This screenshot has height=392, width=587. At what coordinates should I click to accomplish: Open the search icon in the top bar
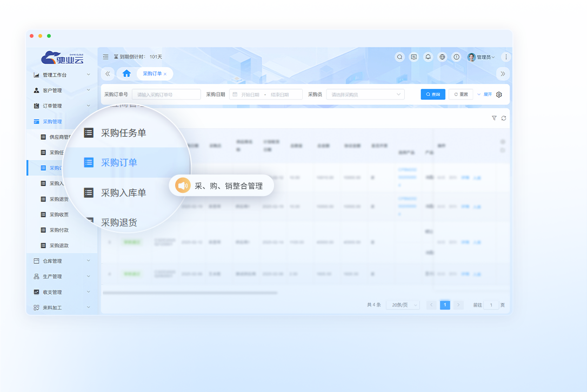(x=399, y=57)
